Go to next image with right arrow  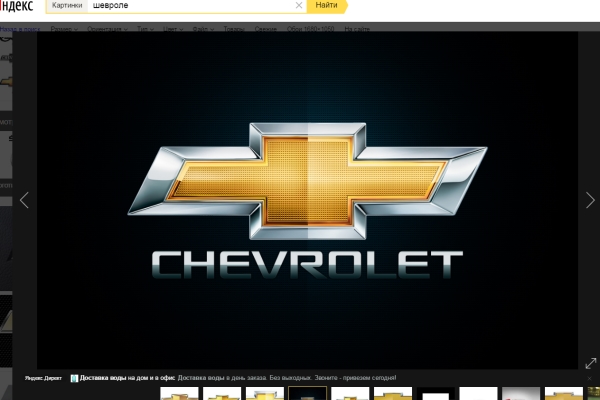(x=590, y=200)
